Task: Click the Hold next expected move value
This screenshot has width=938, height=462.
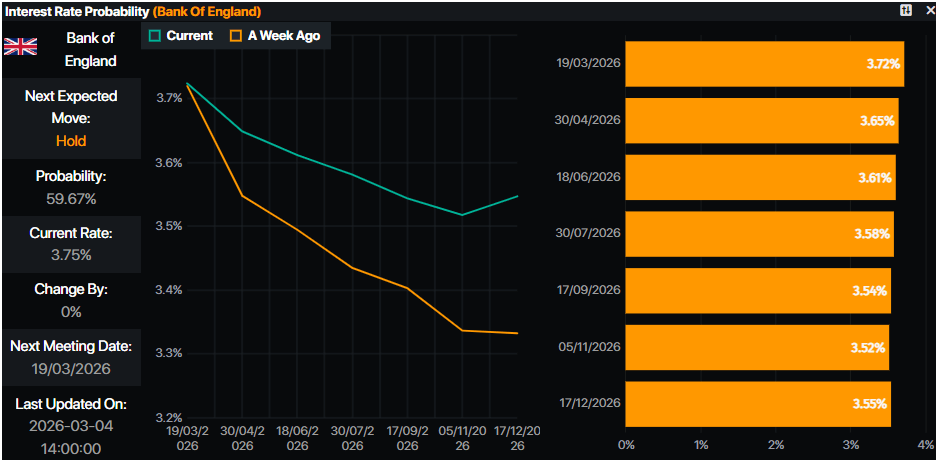Action: [71, 141]
